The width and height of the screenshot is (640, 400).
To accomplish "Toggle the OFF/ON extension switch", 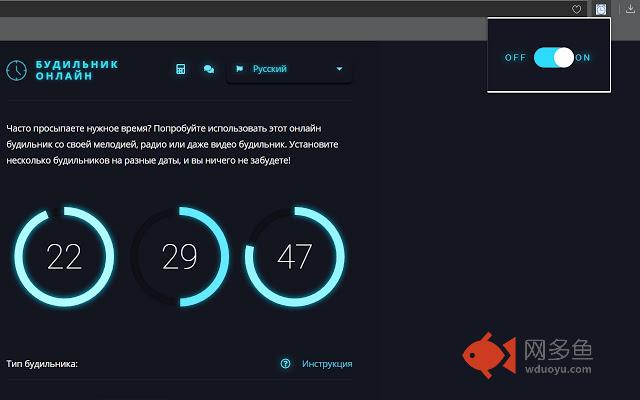I will point(554,58).
